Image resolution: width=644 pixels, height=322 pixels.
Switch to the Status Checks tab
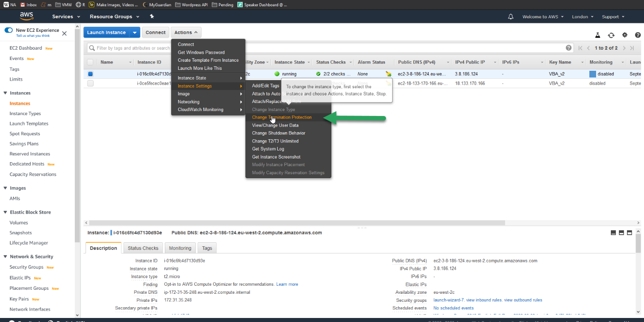[x=143, y=248]
